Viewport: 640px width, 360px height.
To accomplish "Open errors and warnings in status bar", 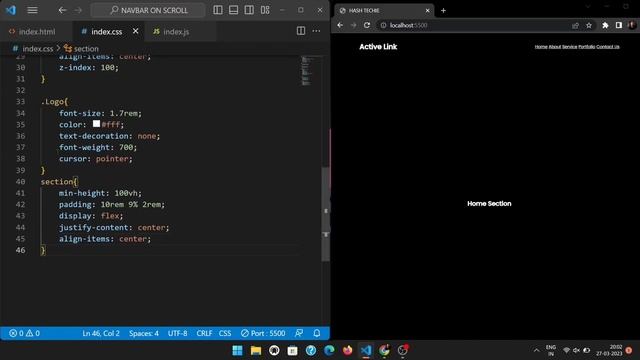I will pos(24,333).
